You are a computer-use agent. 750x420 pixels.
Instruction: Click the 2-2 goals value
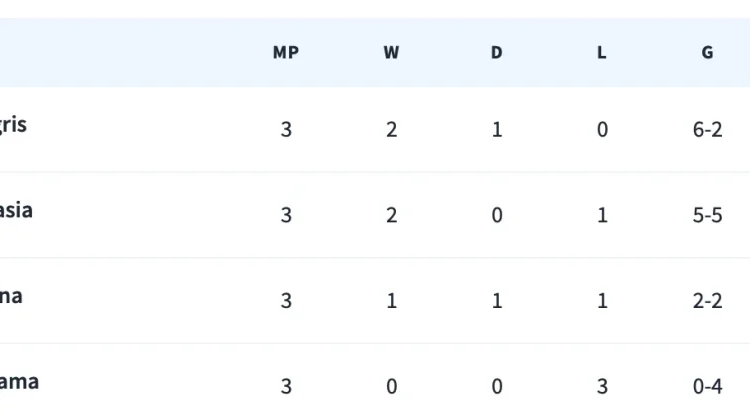(x=707, y=301)
